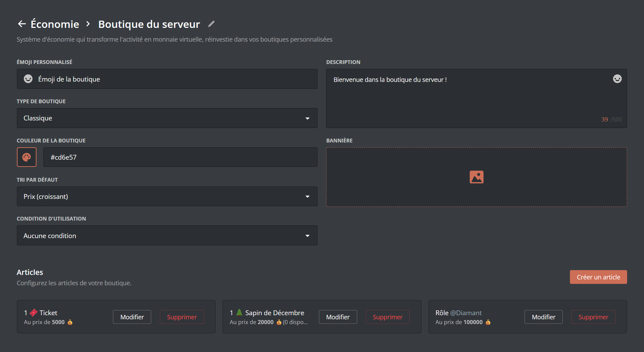
Task: Click the pencil icon to rename the shop
Action: tap(211, 24)
